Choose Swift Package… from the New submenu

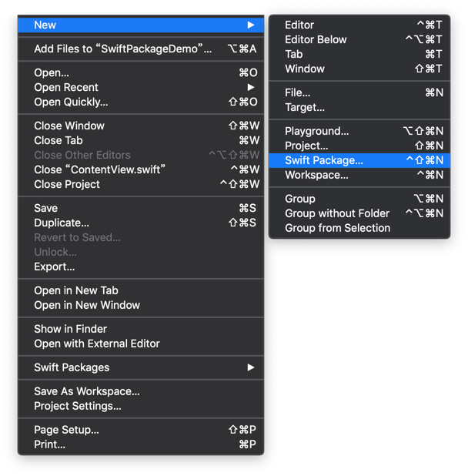(359, 160)
